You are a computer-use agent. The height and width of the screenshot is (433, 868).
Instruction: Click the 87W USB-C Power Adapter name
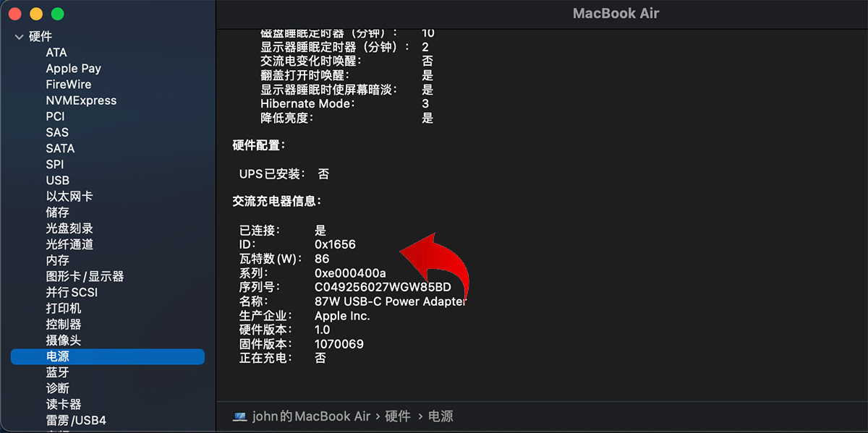click(x=390, y=301)
